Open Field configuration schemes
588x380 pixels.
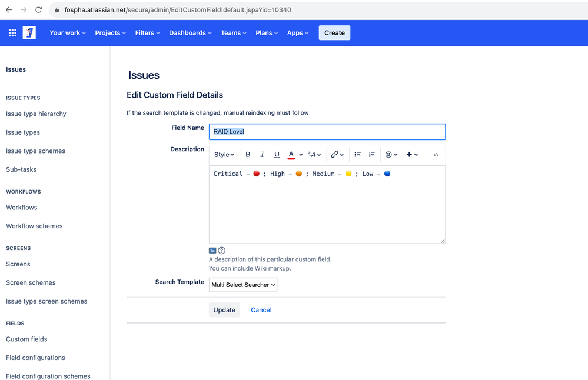point(48,376)
